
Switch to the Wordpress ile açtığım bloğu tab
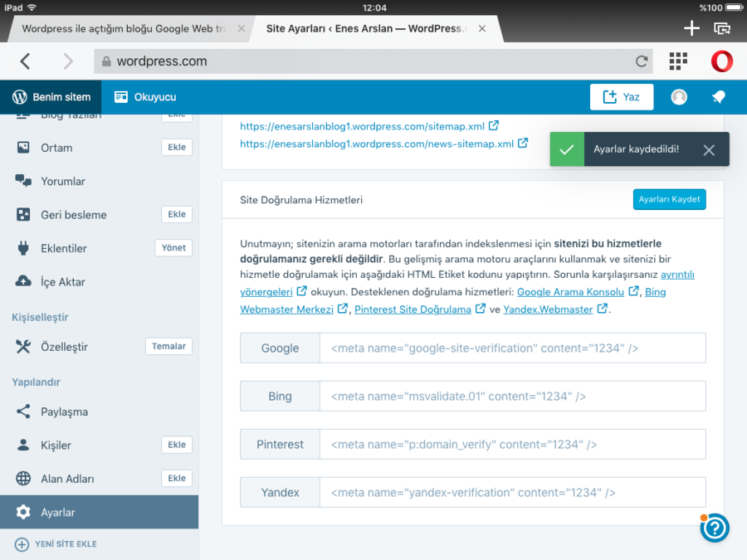pos(124,28)
